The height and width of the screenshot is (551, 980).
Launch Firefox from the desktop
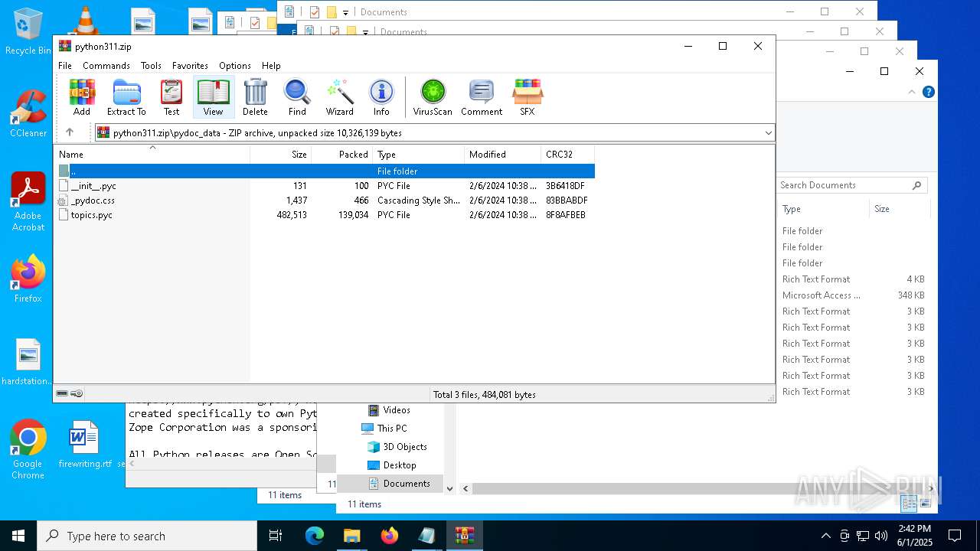pos(28,279)
